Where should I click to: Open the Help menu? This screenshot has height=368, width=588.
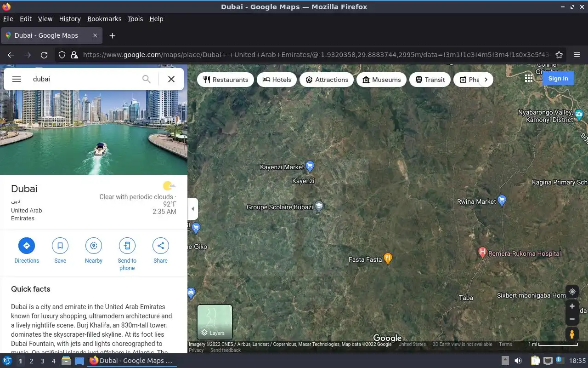[156, 19]
